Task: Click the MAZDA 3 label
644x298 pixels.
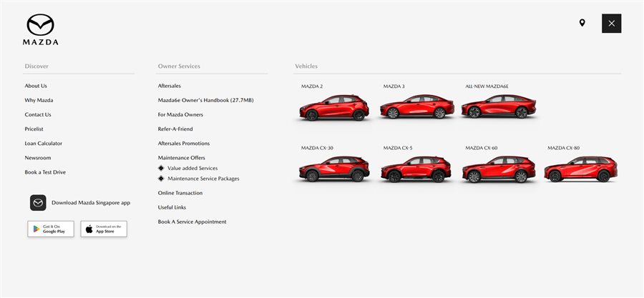Action: click(x=394, y=86)
